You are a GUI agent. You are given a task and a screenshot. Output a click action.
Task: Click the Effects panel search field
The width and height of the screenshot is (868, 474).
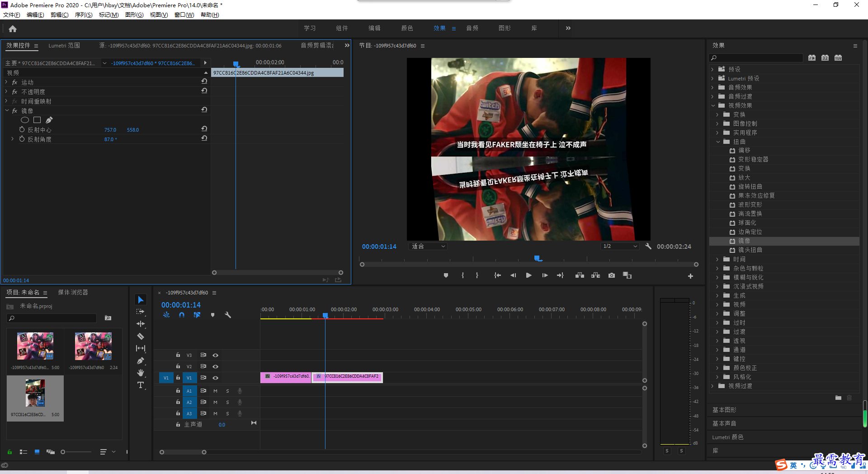pos(756,58)
